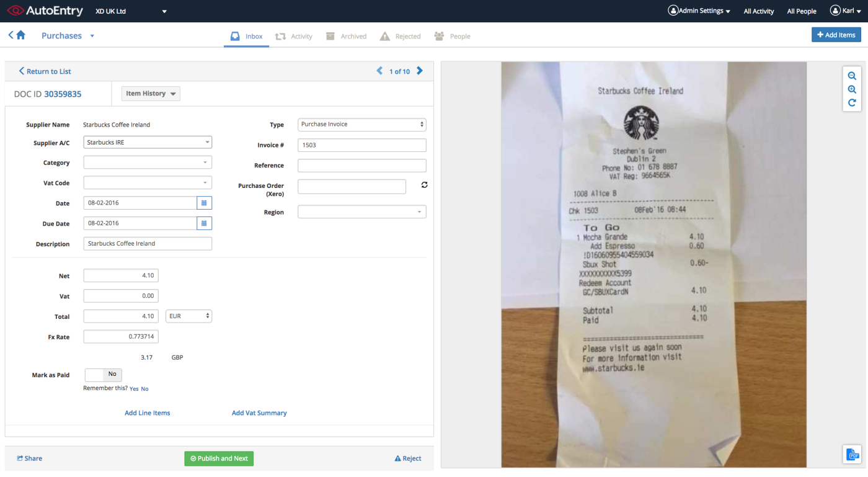Zoom out of the receipt image
Viewport: 868px width, 477px height.
pyautogui.click(x=852, y=76)
